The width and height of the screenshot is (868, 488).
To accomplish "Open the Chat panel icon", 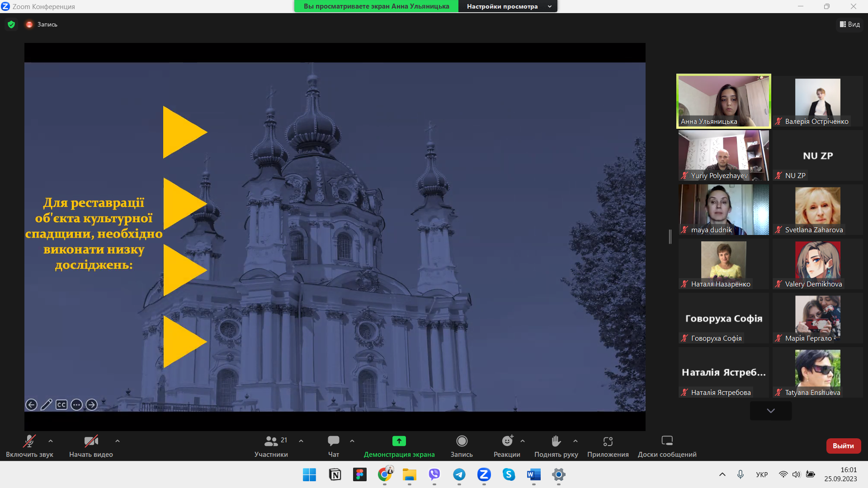I will click(x=334, y=441).
